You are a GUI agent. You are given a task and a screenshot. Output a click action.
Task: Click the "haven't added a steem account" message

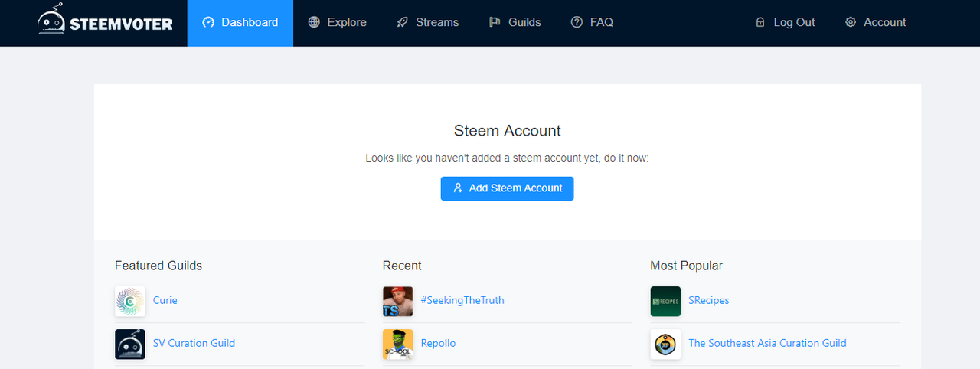[507, 158]
